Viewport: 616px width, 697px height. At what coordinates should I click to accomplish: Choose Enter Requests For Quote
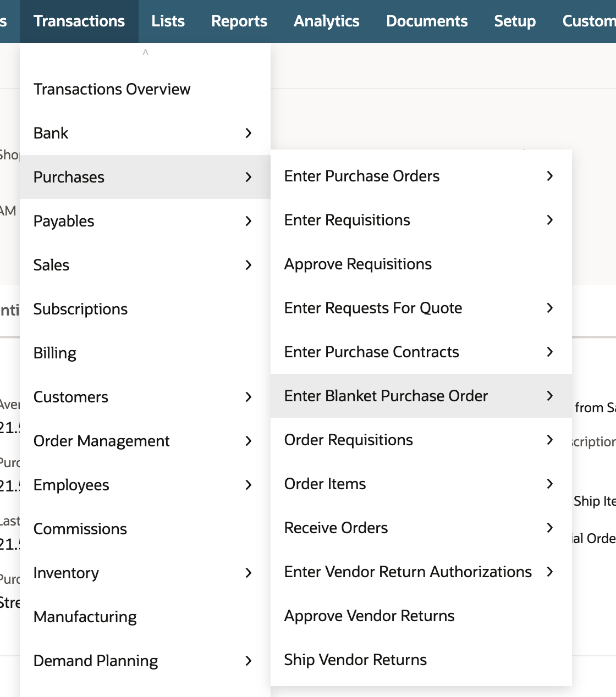pyautogui.click(x=421, y=308)
